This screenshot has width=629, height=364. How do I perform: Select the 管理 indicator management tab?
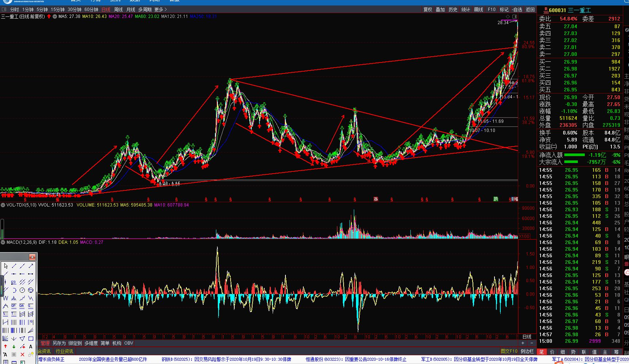click(x=45, y=343)
